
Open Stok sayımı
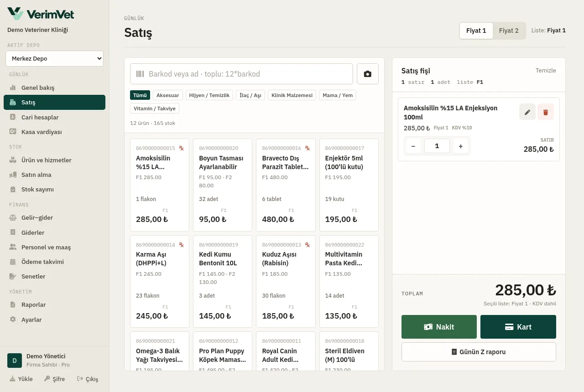(x=54, y=189)
